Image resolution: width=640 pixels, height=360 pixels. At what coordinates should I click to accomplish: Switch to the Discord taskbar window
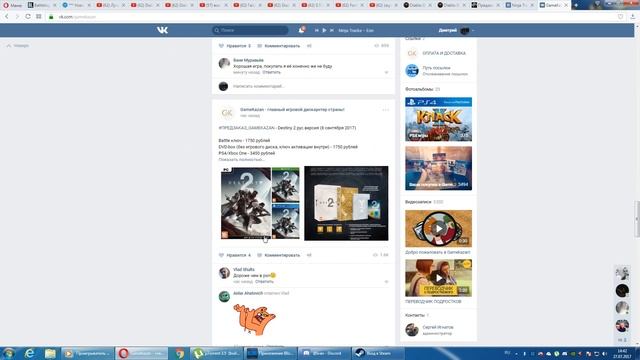click(x=325, y=353)
